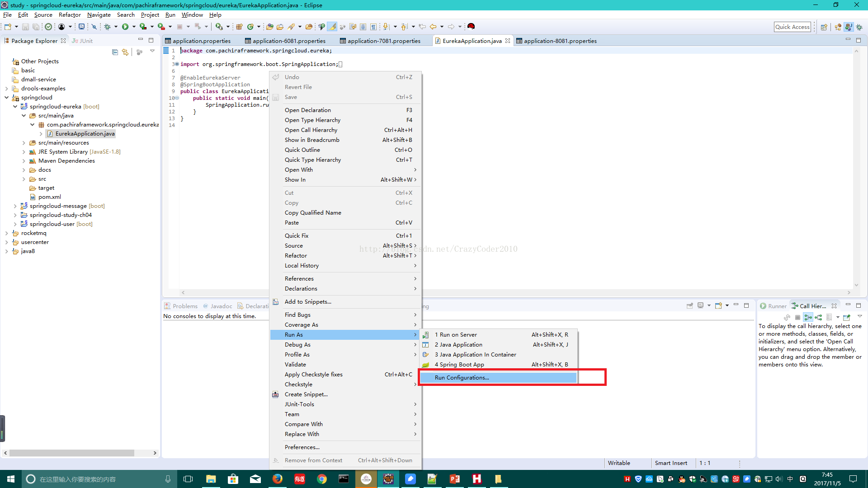This screenshot has width=868, height=488.
Task: Click the editor horizontal scrollbar right arrow
Action: pyautogui.click(x=849, y=292)
